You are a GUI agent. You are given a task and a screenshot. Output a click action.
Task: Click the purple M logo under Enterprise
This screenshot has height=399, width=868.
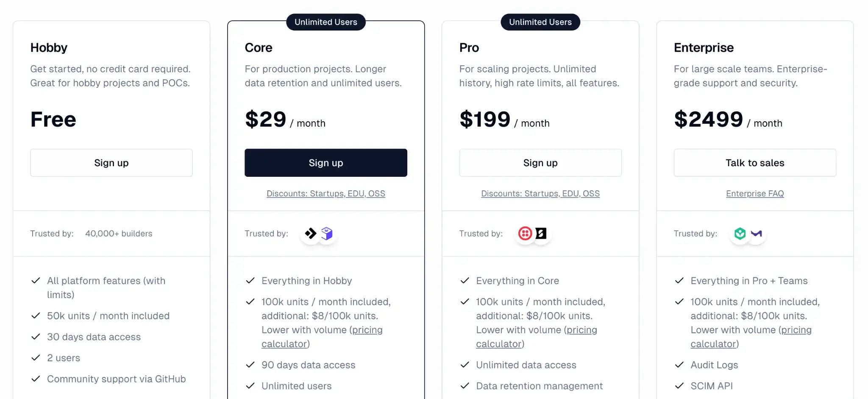click(757, 234)
